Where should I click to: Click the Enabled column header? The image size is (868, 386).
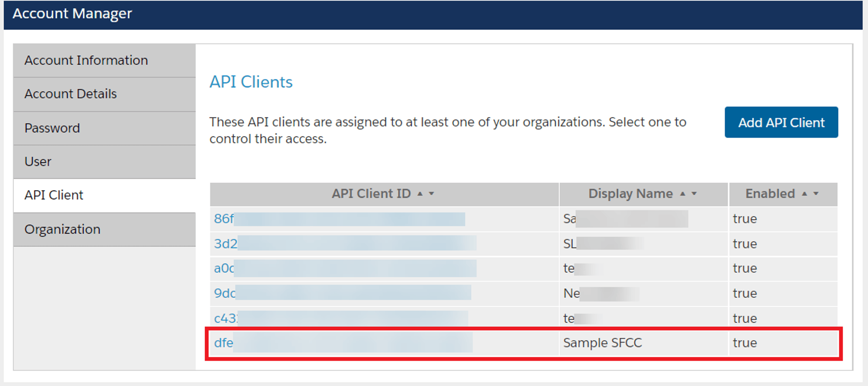tap(783, 194)
